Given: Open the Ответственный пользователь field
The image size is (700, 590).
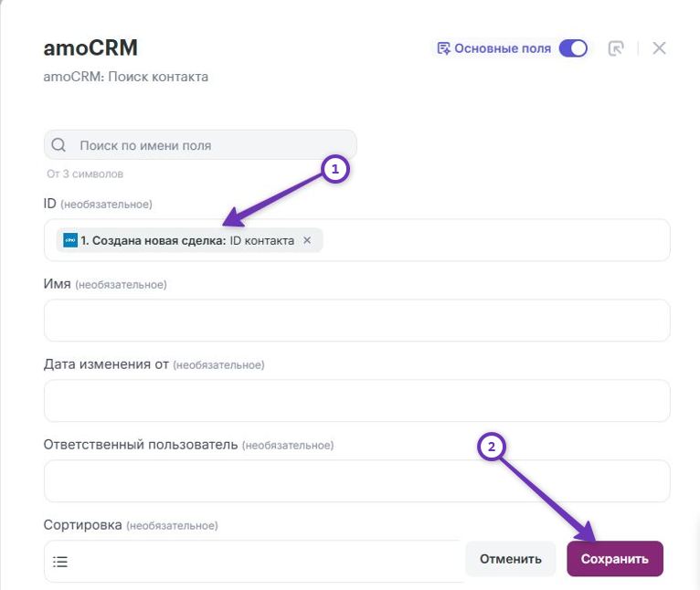Looking at the screenshot, I should tap(357, 481).
